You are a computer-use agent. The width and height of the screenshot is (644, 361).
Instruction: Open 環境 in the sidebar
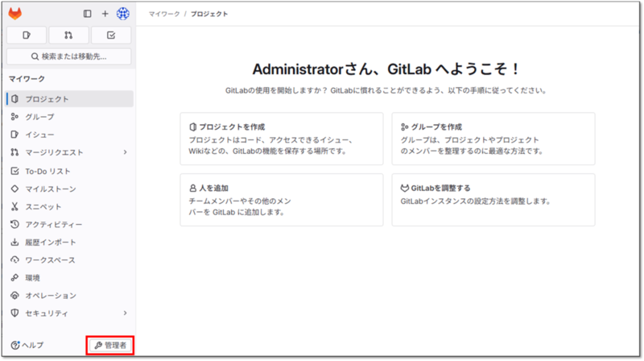[x=70, y=278]
